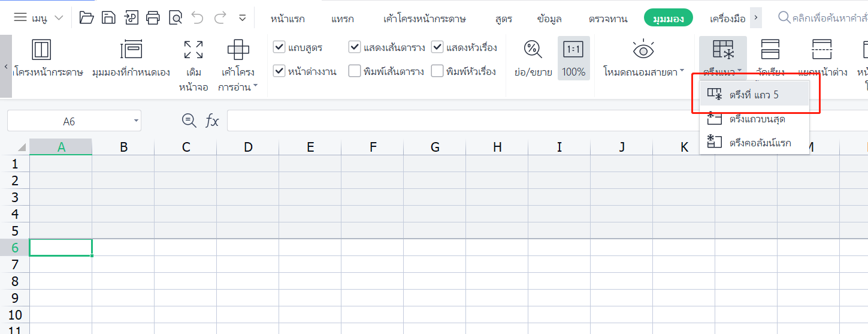Select column header B

123,147
